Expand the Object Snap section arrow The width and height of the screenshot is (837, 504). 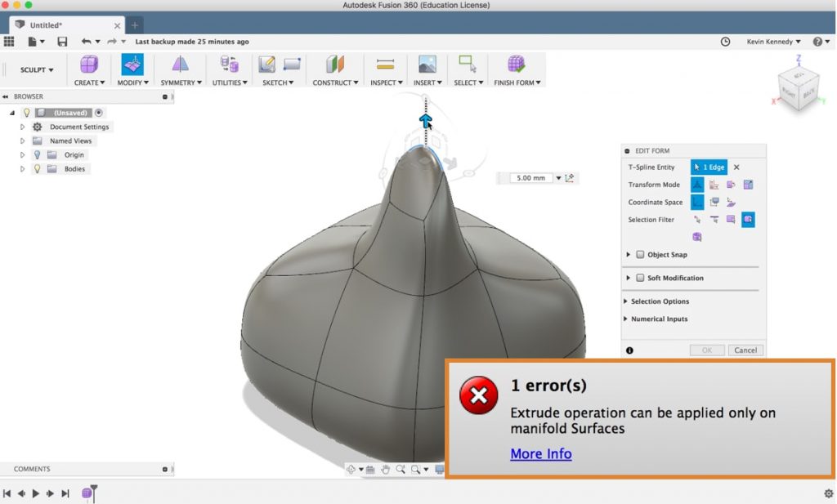tap(629, 254)
